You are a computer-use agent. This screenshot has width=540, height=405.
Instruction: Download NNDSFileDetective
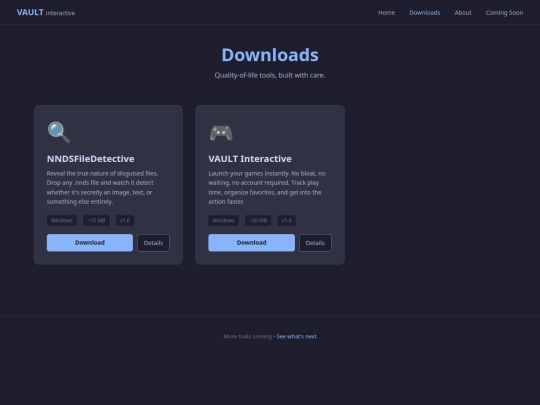coord(90,243)
